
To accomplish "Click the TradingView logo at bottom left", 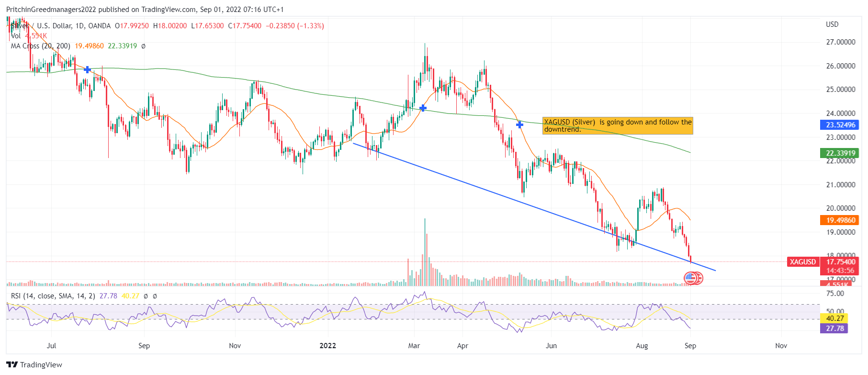I will point(34,364).
